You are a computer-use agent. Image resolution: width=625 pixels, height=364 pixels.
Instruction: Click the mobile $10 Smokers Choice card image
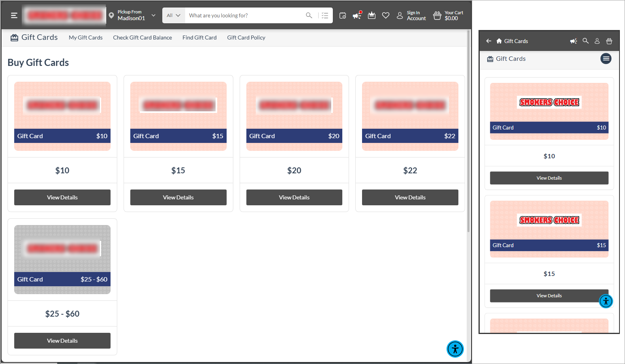pos(549,111)
